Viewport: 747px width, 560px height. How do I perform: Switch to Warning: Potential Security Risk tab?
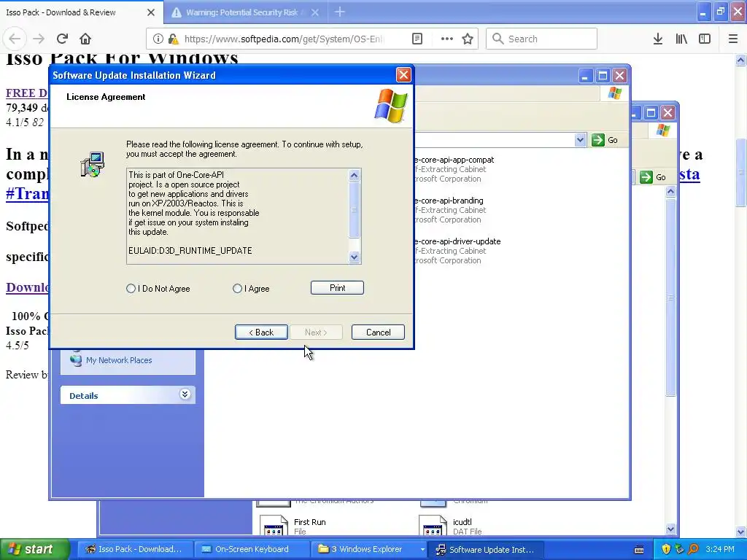click(x=242, y=12)
